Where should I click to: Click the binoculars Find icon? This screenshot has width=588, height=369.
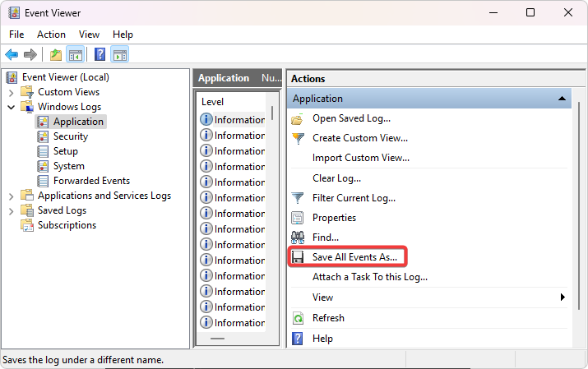tap(298, 238)
